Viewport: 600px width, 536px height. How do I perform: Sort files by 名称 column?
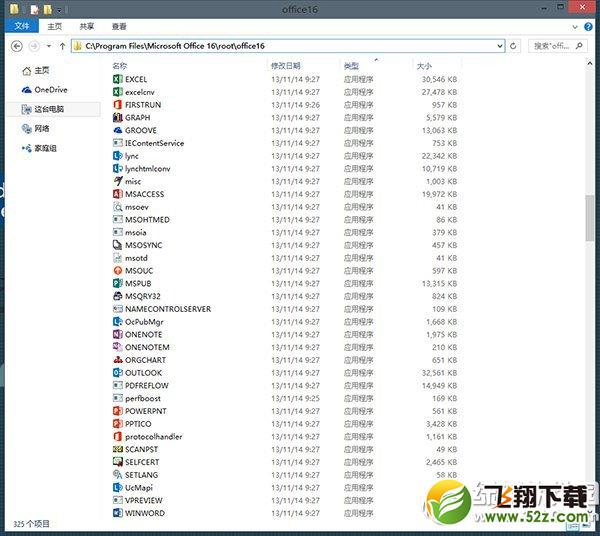120,66
